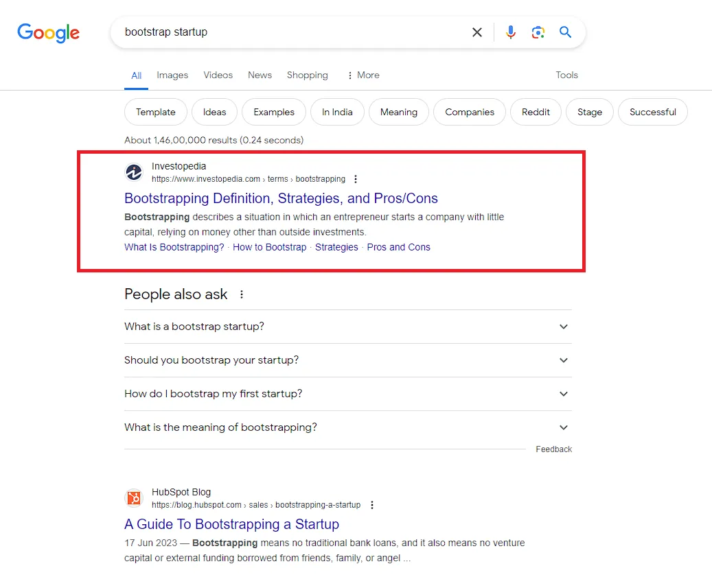Switch to the Videos tab
The height and width of the screenshot is (588, 712).
pyautogui.click(x=218, y=75)
